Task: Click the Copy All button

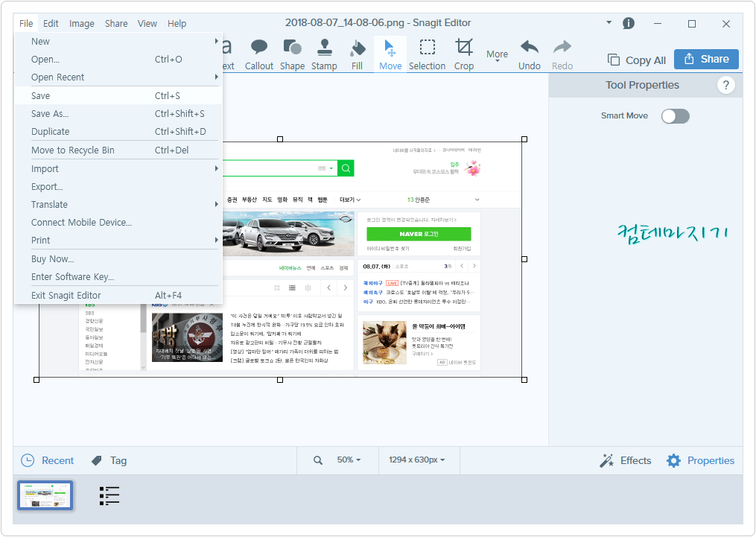Action: (636, 60)
